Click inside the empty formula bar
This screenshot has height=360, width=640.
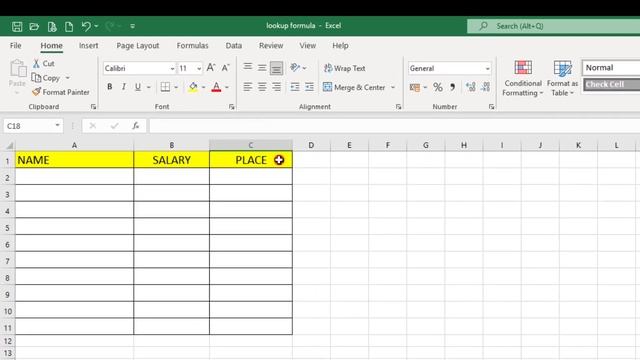(394, 126)
